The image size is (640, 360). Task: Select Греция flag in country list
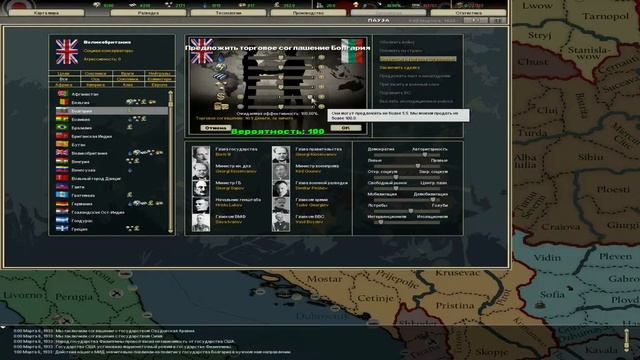[x=62, y=229]
